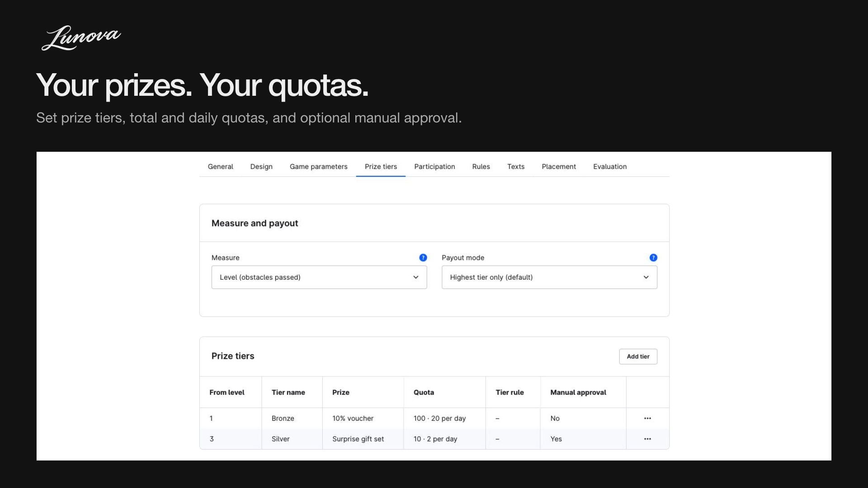Image resolution: width=868 pixels, height=488 pixels.
Task: Open more options for Silver tier row
Action: [647, 439]
